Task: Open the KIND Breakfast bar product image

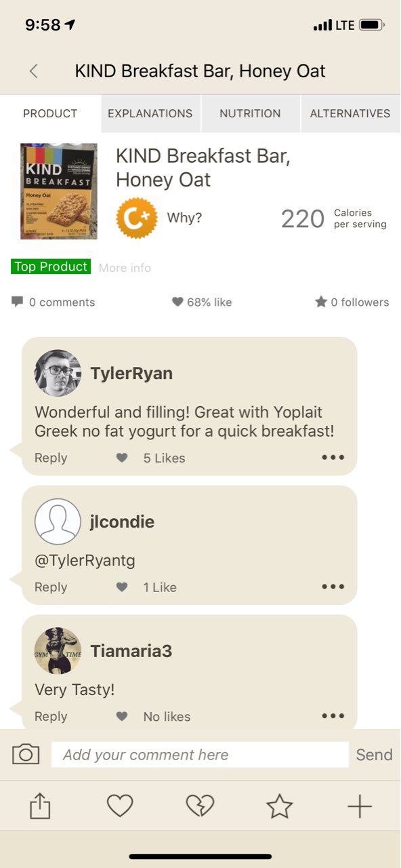Action: pos(59,191)
